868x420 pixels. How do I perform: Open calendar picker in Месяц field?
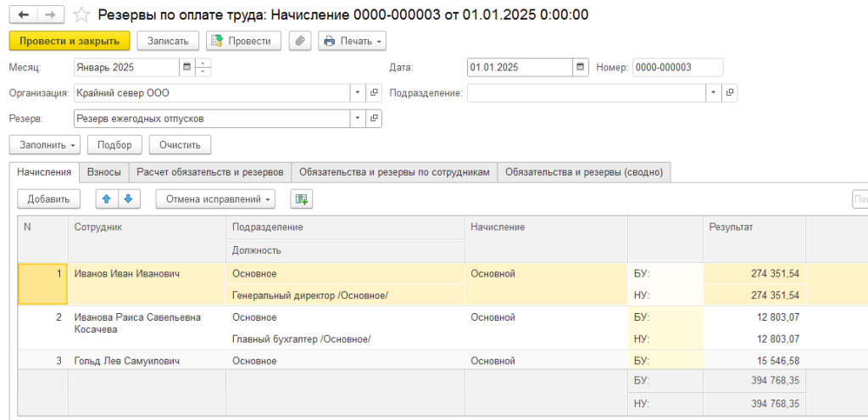click(x=187, y=67)
